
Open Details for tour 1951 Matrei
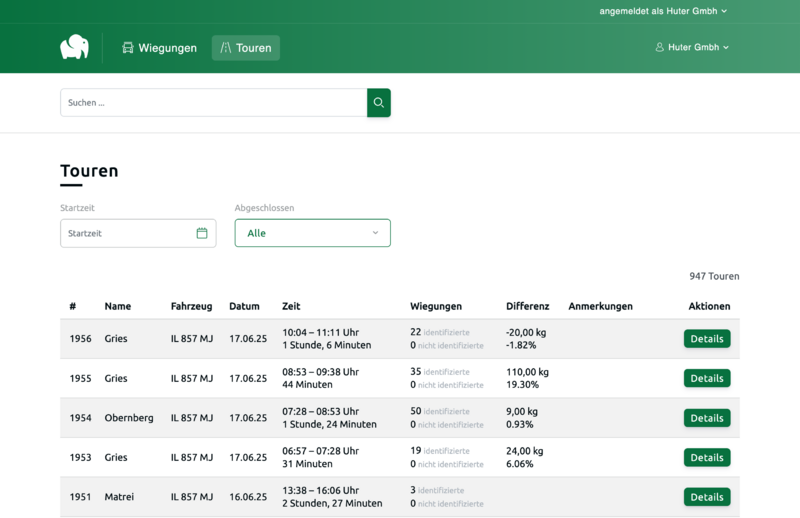(x=707, y=497)
